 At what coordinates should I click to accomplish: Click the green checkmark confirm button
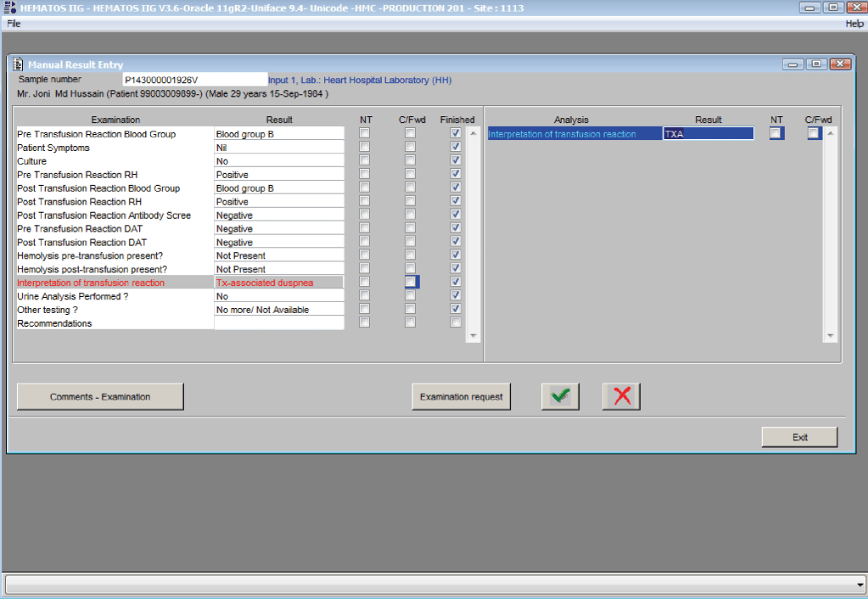point(560,396)
